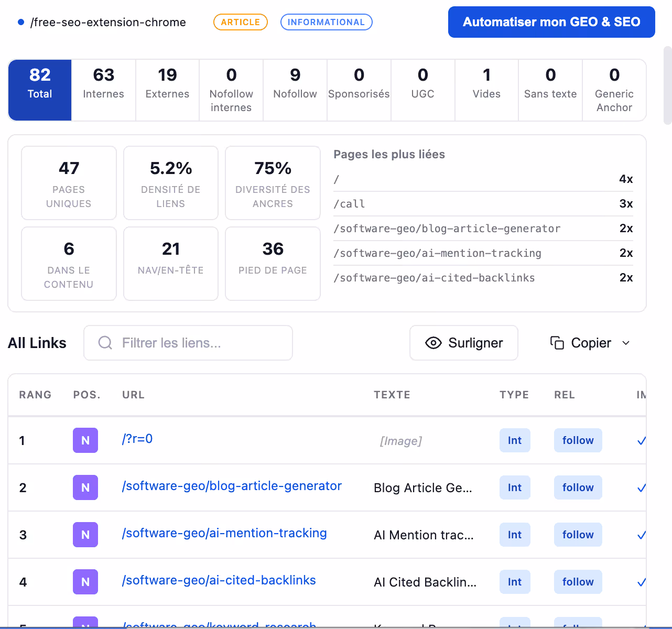
Task: Click the N position badge for blog-article-generator
Action: pos(85,487)
